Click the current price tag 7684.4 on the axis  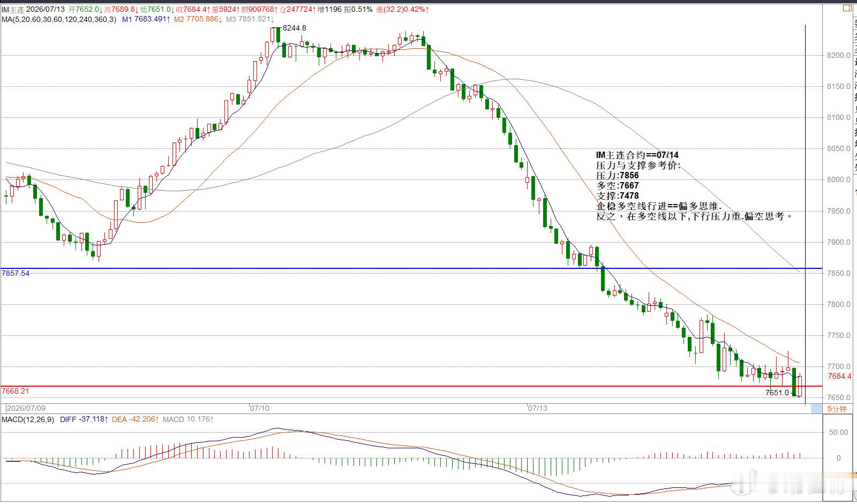tap(839, 376)
